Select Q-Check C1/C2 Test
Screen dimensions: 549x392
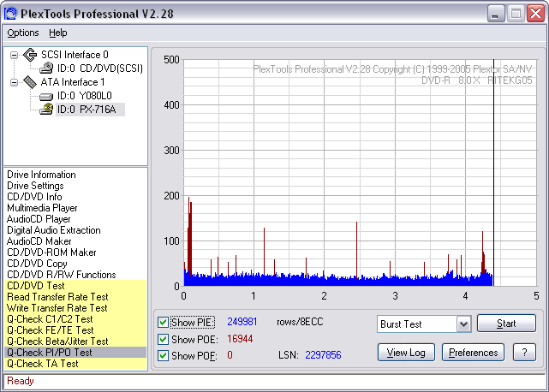(x=75, y=319)
